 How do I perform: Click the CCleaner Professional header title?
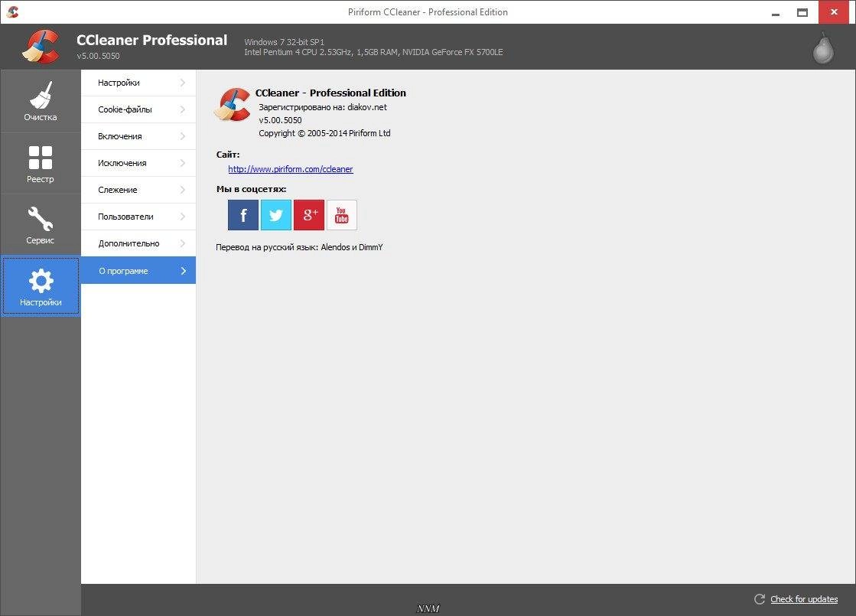click(151, 40)
